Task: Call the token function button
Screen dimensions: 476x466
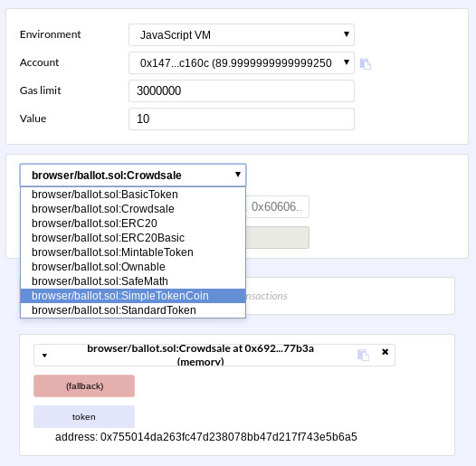Action: pos(84,417)
